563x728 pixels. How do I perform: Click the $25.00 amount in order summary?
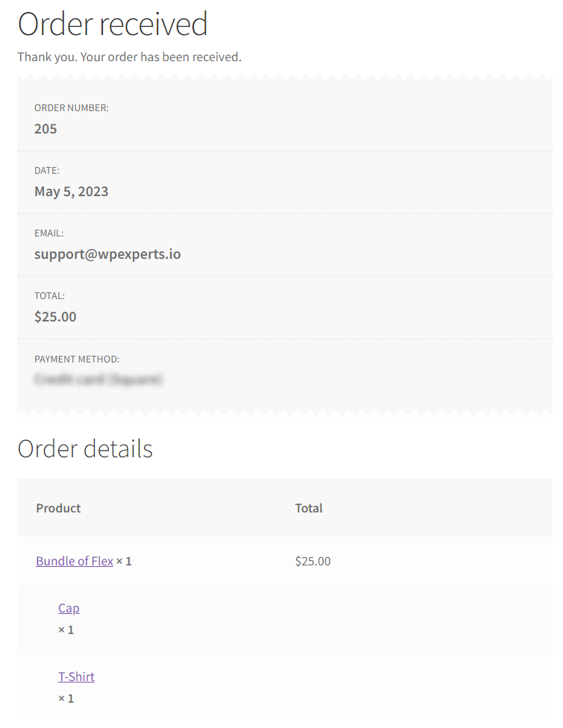tap(55, 317)
